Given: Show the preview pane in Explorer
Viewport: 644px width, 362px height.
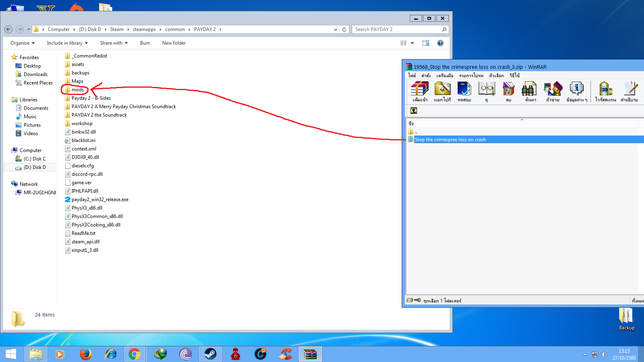Looking at the screenshot, I should pyautogui.click(x=426, y=43).
